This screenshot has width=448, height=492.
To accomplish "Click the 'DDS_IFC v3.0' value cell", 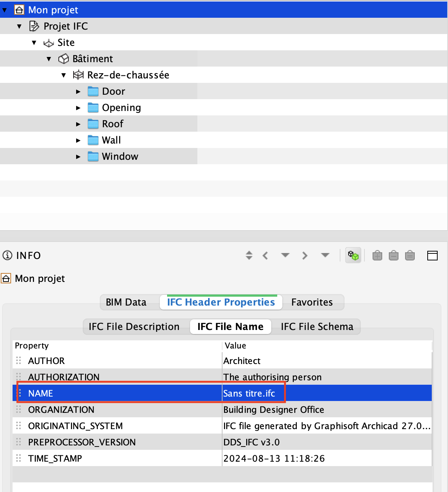I will click(x=327, y=442).
